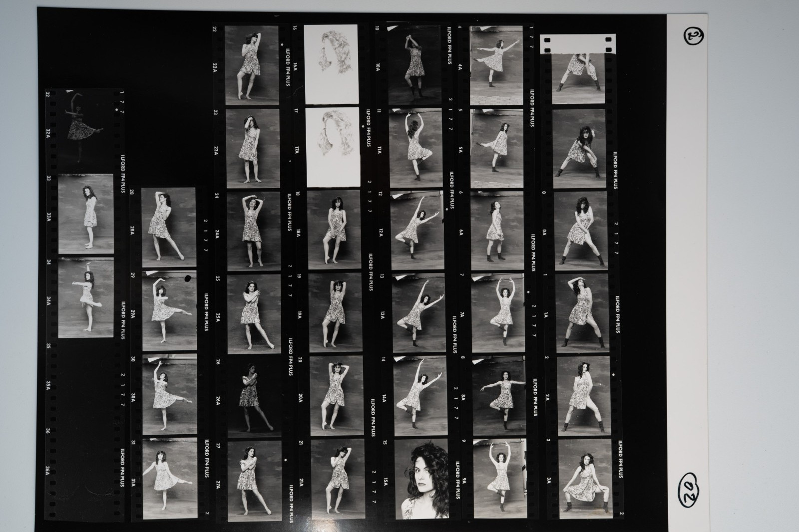
Task: Select the dark underexposed frame 32A
Action: [85, 126]
